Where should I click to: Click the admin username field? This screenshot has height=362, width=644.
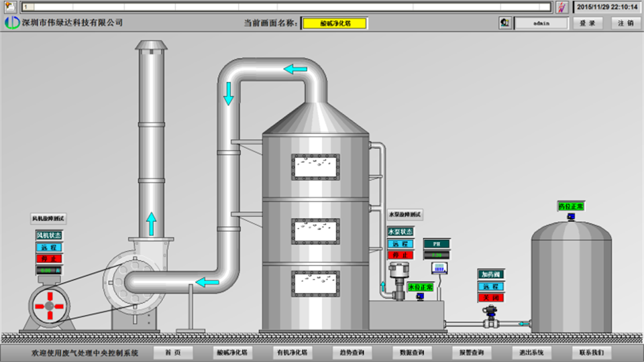(541, 23)
